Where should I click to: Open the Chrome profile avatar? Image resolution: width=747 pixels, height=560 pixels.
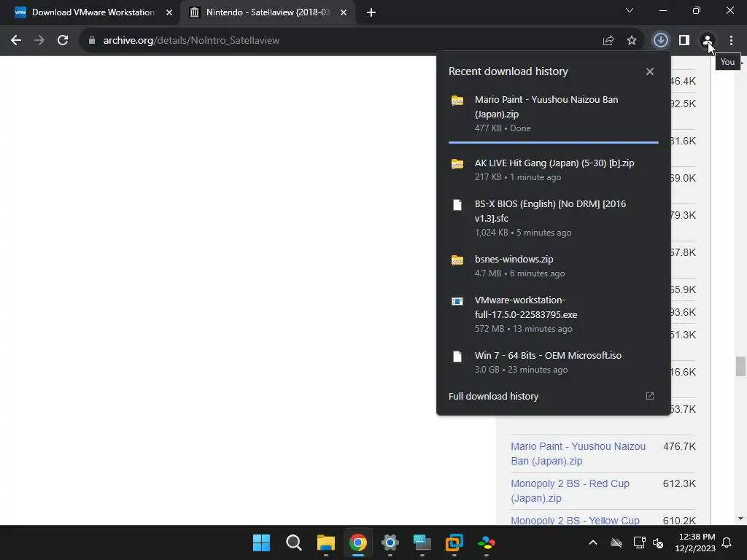point(708,41)
